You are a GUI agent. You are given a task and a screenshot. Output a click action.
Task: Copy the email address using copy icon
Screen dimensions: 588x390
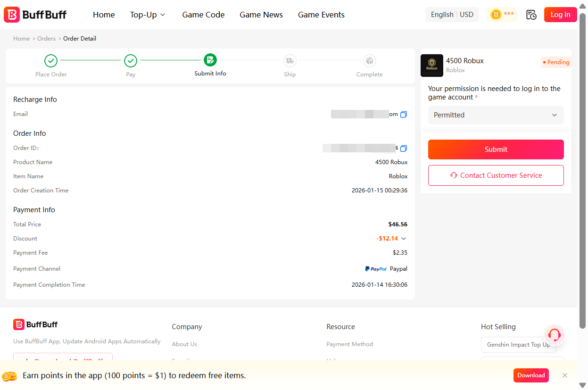(403, 115)
